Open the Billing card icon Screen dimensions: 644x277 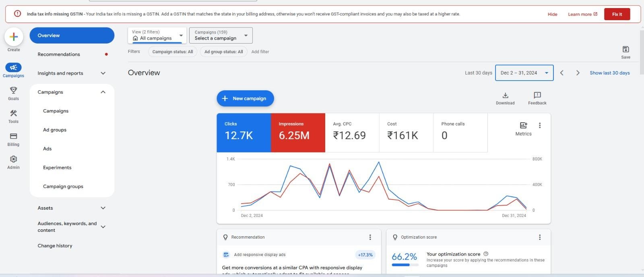pos(13,136)
